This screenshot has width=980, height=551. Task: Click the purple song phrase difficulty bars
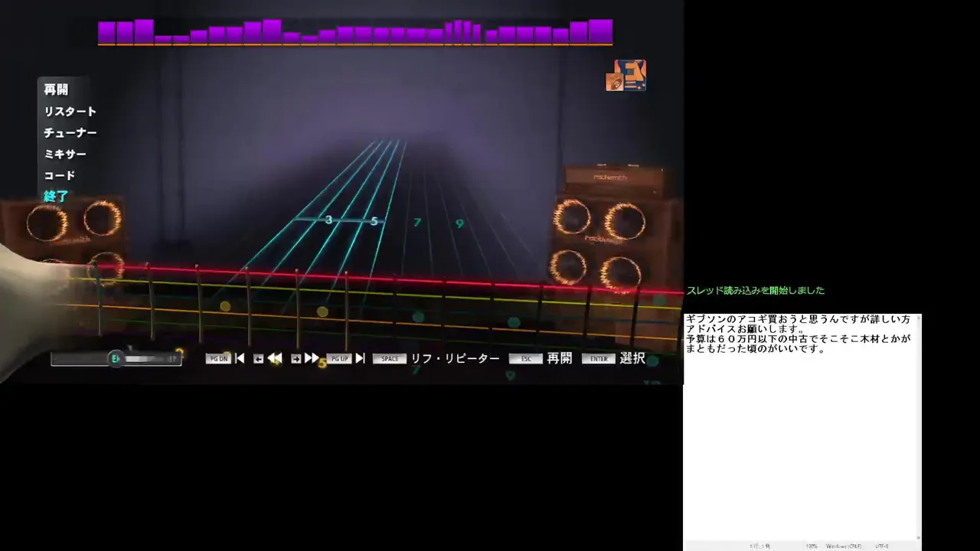coord(354,32)
